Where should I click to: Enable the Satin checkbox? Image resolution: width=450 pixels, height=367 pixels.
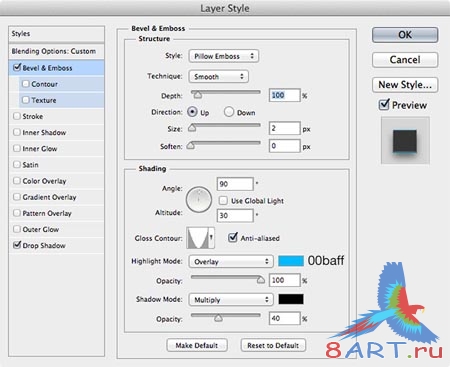[x=17, y=164]
